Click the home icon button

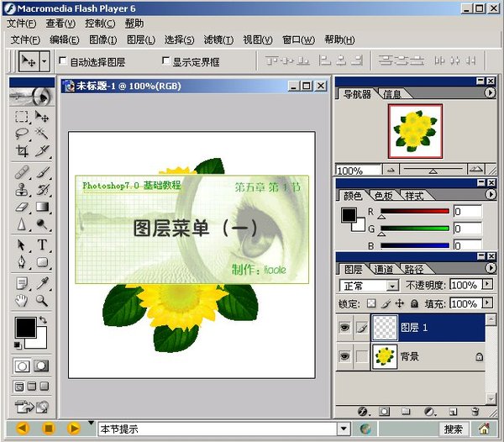tap(484, 429)
